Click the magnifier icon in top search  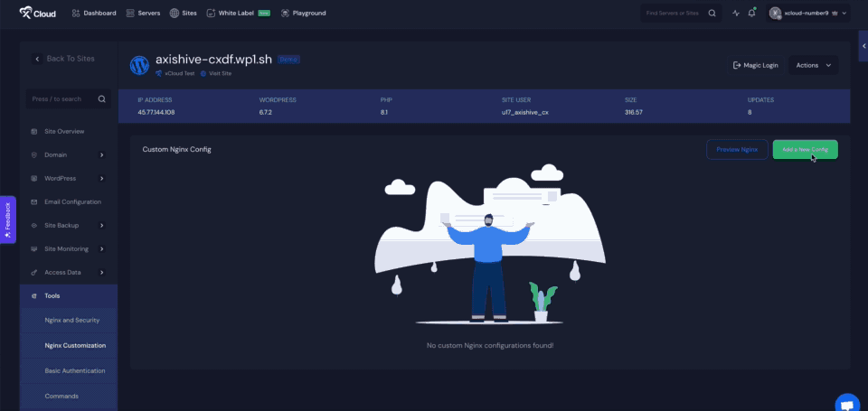(x=712, y=13)
